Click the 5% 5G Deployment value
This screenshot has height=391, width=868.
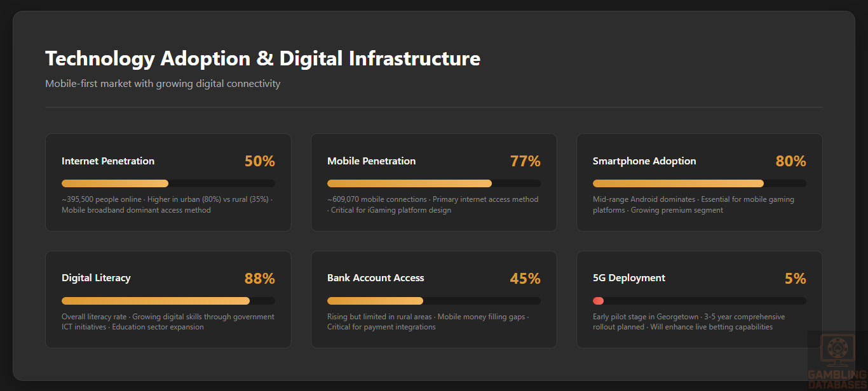pyautogui.click(x=796, y=279)
